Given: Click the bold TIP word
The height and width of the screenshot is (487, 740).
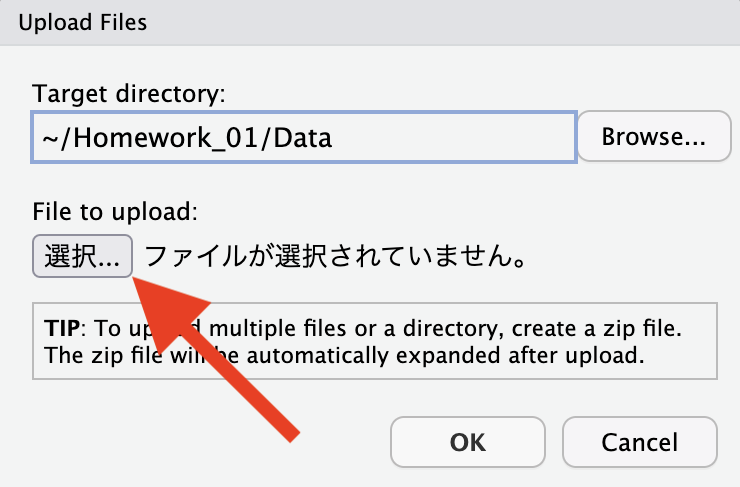Looking at the screenshot, I should (x=62, y=328).
